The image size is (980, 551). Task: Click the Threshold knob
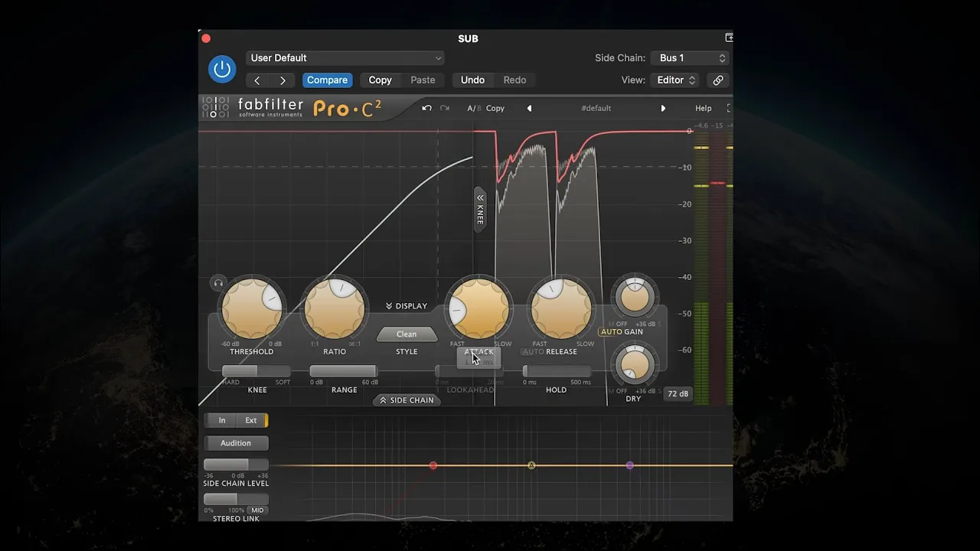click(252, 308)
